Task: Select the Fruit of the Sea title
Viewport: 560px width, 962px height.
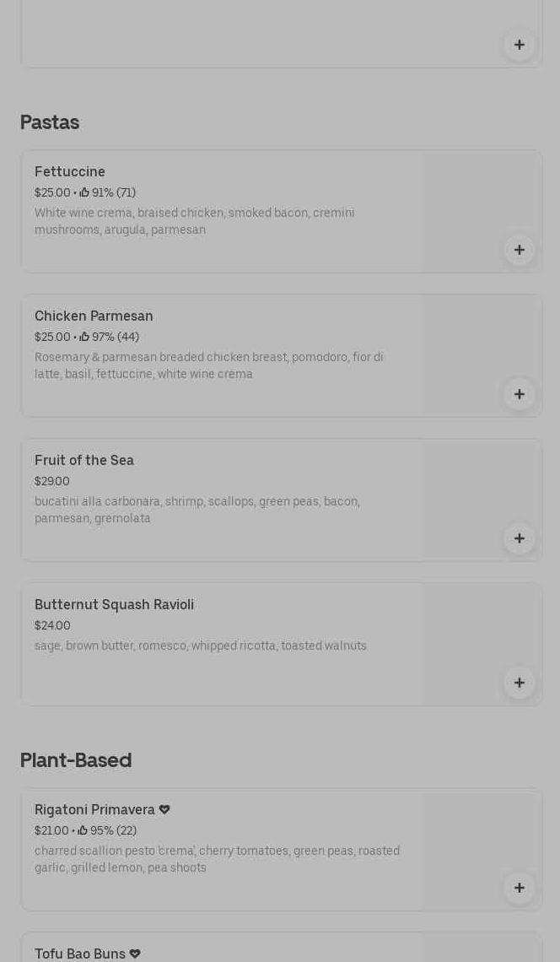Action: 84,461
